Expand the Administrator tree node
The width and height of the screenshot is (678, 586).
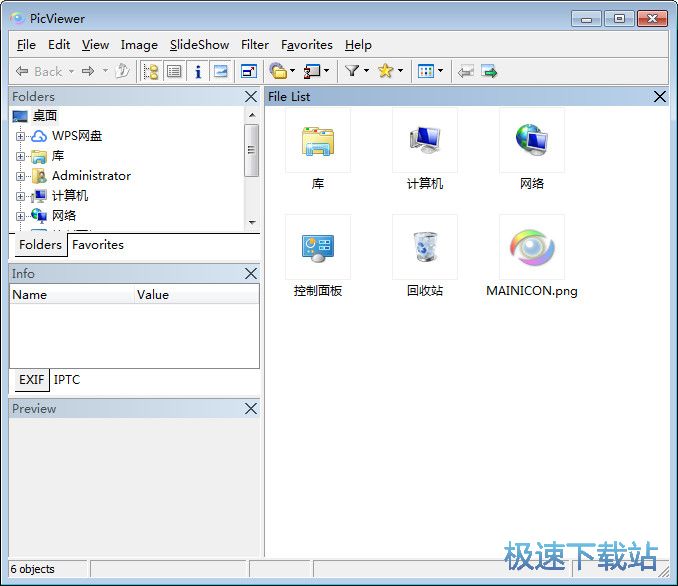pos(20,176)
